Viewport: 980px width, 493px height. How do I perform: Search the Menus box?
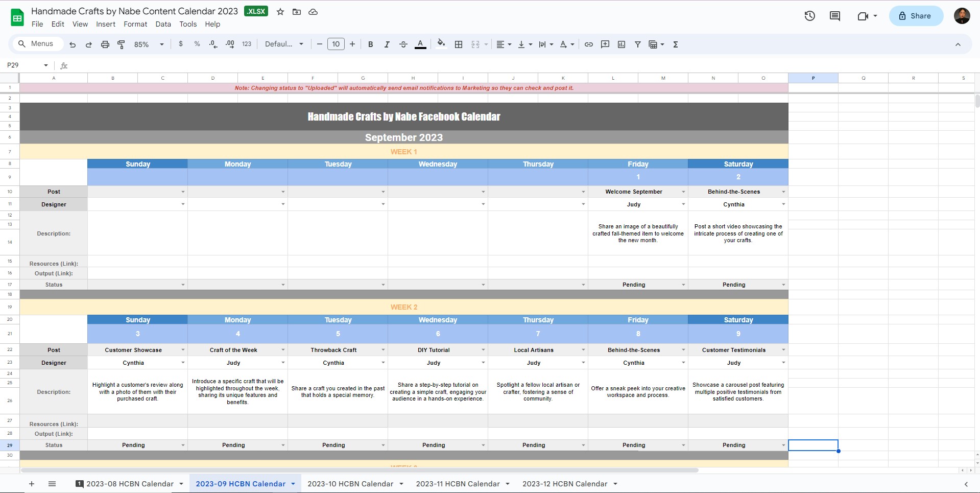click(x=37, y=44)
